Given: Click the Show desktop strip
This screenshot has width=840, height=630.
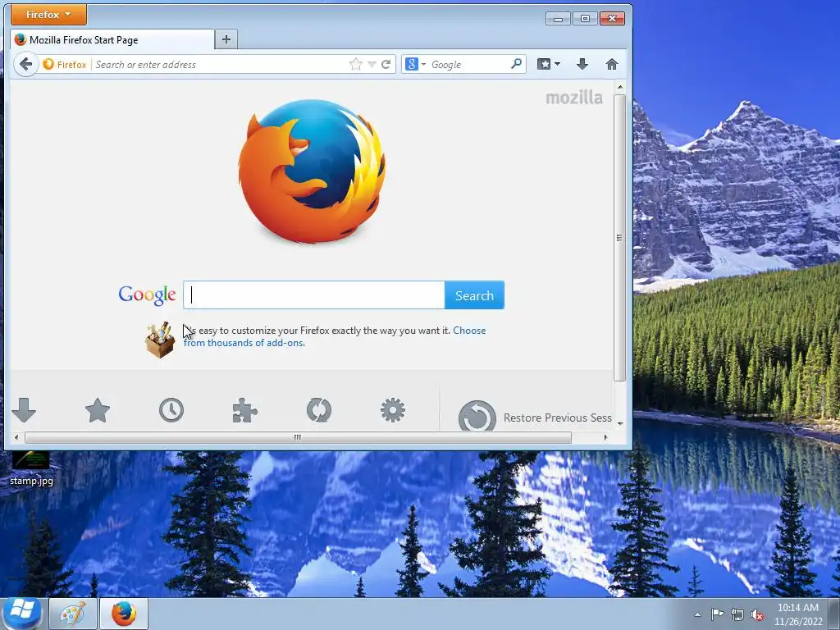Looking at the screenshot, I should pos(834,614).
